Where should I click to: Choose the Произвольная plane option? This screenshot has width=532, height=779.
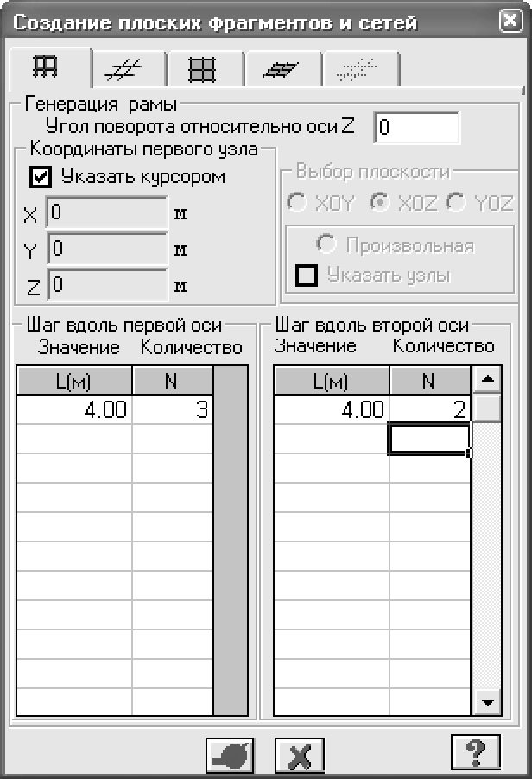pos(326,244)
